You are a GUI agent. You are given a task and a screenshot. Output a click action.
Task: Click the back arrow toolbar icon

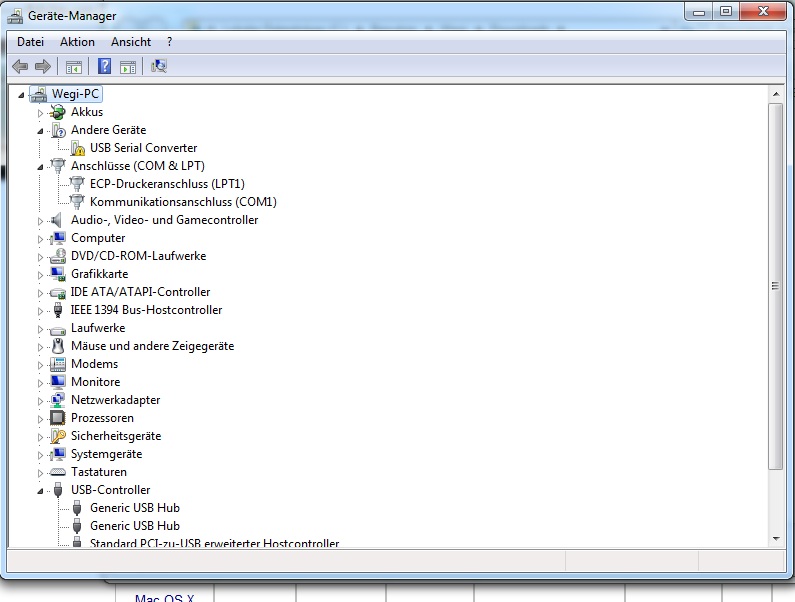coord(20,67)
